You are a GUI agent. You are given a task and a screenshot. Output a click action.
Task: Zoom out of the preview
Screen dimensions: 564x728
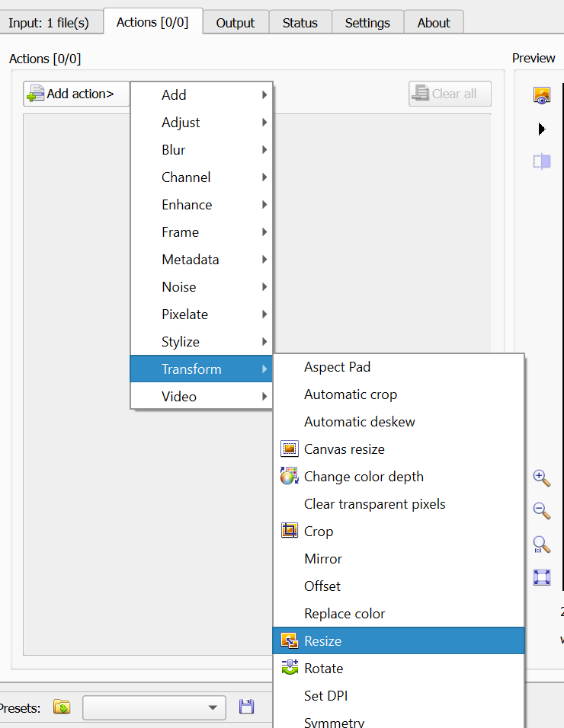[x=542, y=510]
